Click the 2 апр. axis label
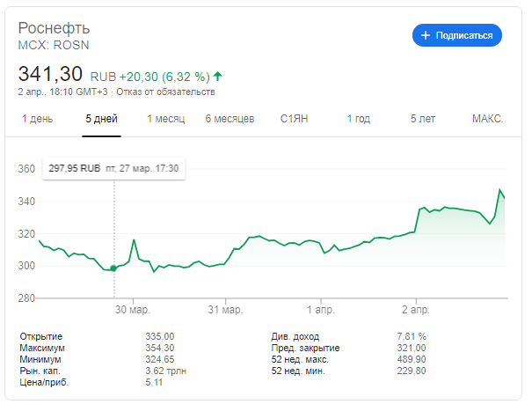This screenshot has width=532, height=404. tap(416, 310)
